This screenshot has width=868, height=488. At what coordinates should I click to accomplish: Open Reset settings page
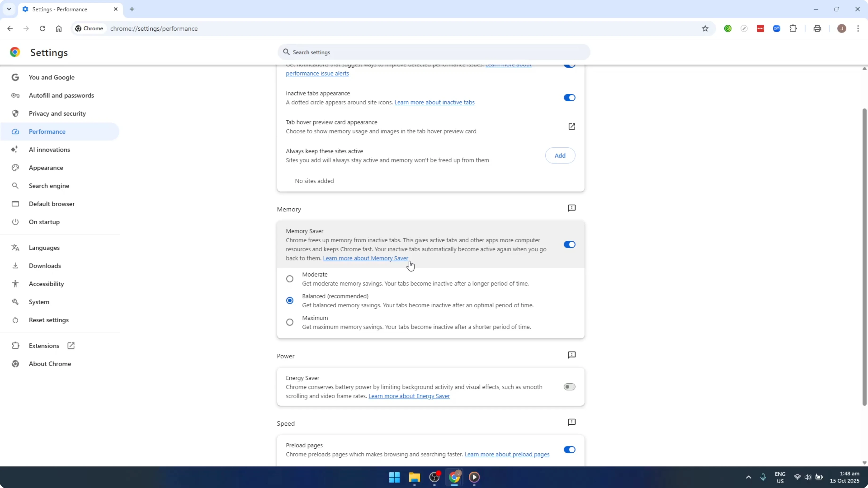pyautogui.click(x=60, y=320)
